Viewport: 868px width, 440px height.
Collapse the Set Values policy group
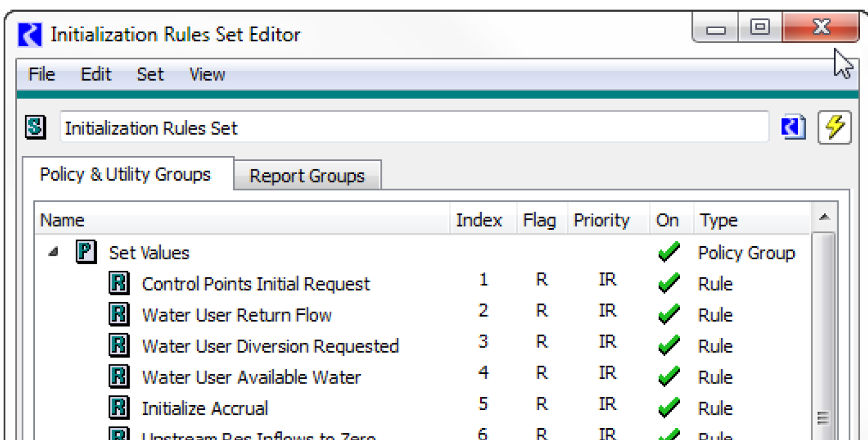click(53, 253)
